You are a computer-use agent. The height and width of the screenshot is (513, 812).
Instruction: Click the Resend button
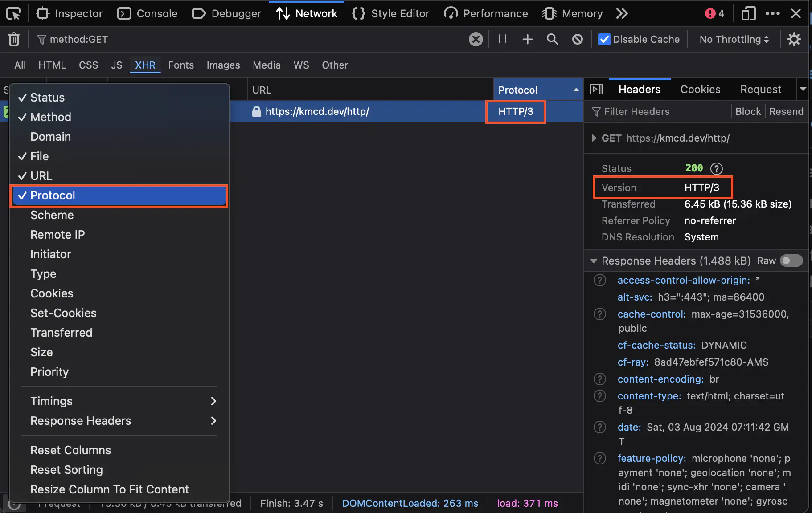(x=786, y=111)
